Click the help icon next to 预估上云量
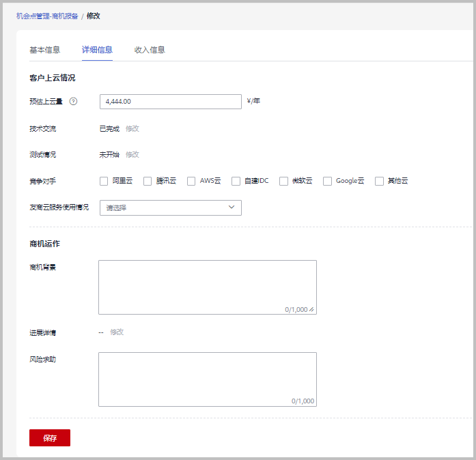The height and width of the screenshot is (460, 476). (x=73, y=101)
